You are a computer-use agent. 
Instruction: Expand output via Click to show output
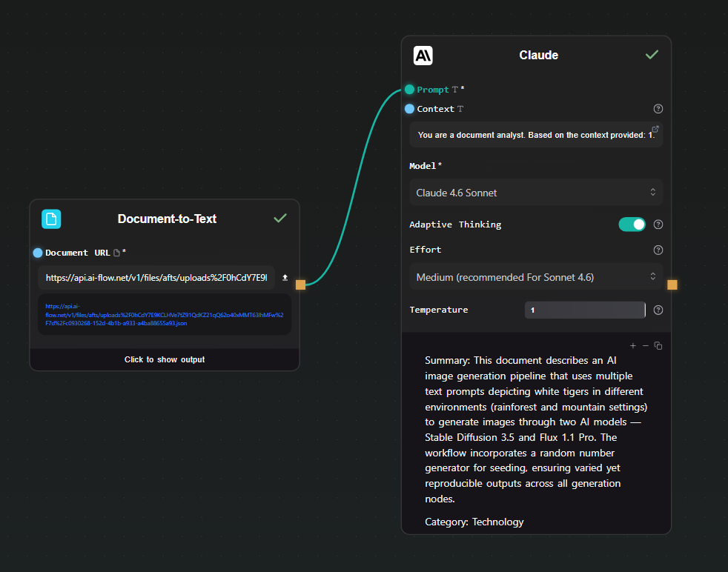(x=165, y=359)
